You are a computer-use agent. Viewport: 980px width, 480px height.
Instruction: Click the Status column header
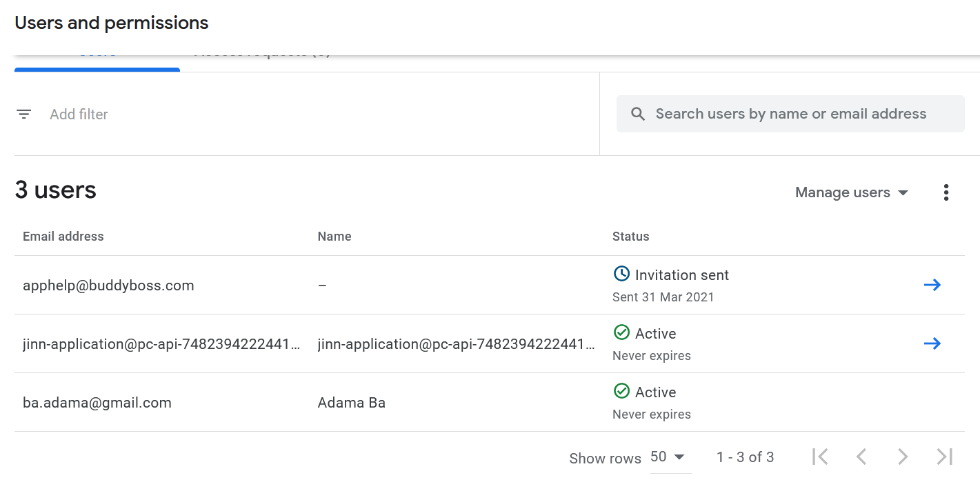point(630,237)
